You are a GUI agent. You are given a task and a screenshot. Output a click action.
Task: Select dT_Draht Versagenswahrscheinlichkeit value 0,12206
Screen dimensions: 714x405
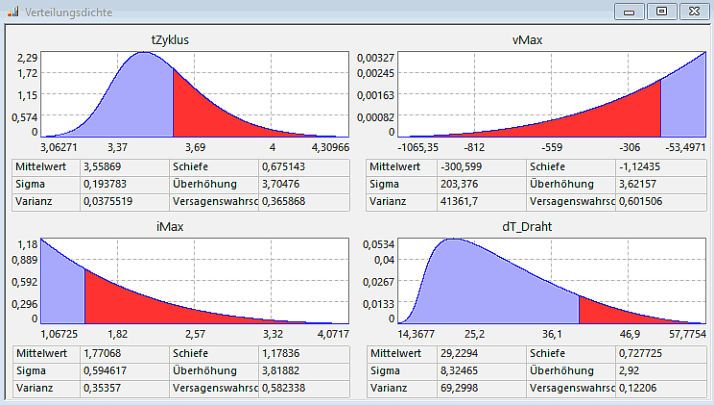638,388
